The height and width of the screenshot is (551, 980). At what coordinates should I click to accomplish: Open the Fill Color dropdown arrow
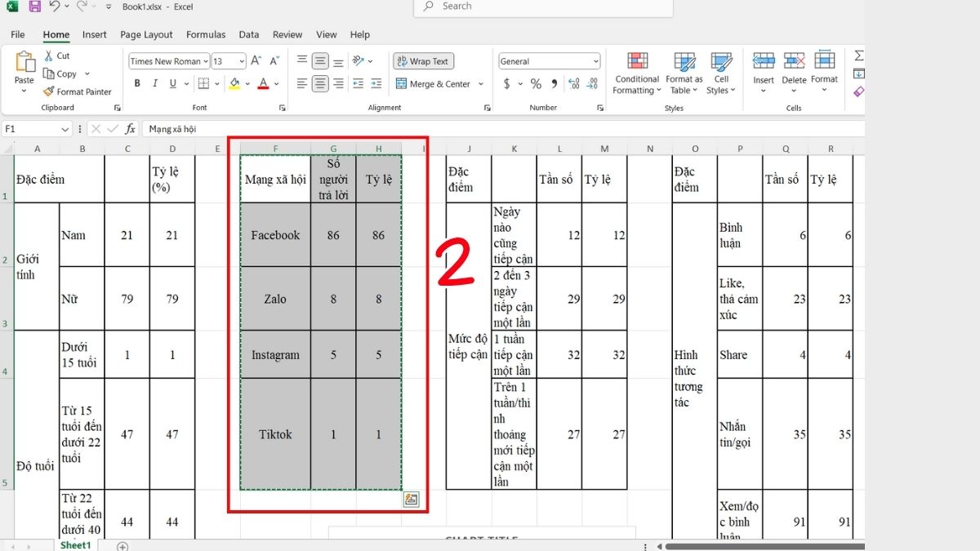pos(248,83)
